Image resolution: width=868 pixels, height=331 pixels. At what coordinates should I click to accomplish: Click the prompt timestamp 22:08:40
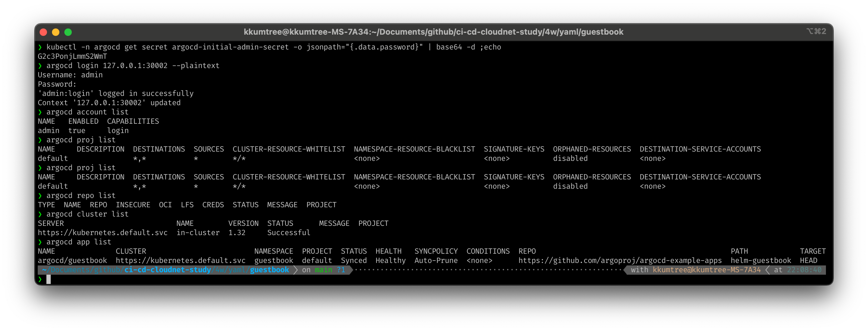point(804,270)
